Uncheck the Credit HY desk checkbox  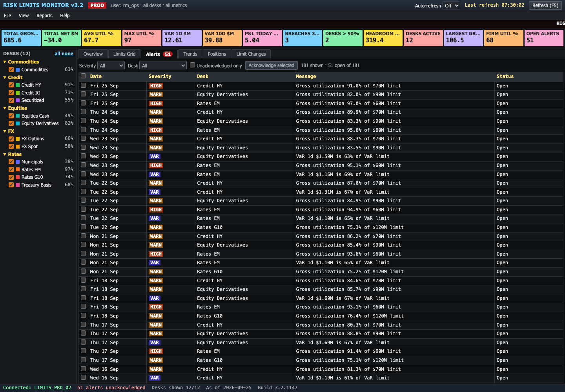[x=11, y=85]
